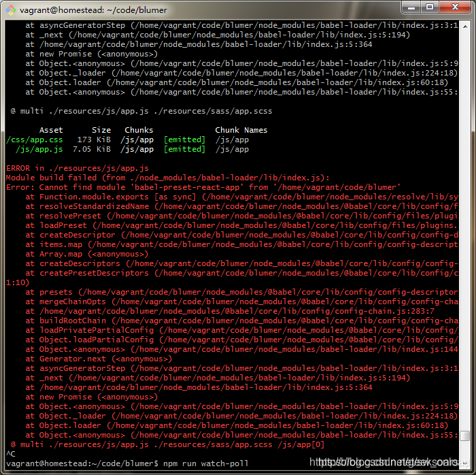Screen dimensions: 476x475
Task: Click the 'Chunks' column header
Action: tap(139, 130)
